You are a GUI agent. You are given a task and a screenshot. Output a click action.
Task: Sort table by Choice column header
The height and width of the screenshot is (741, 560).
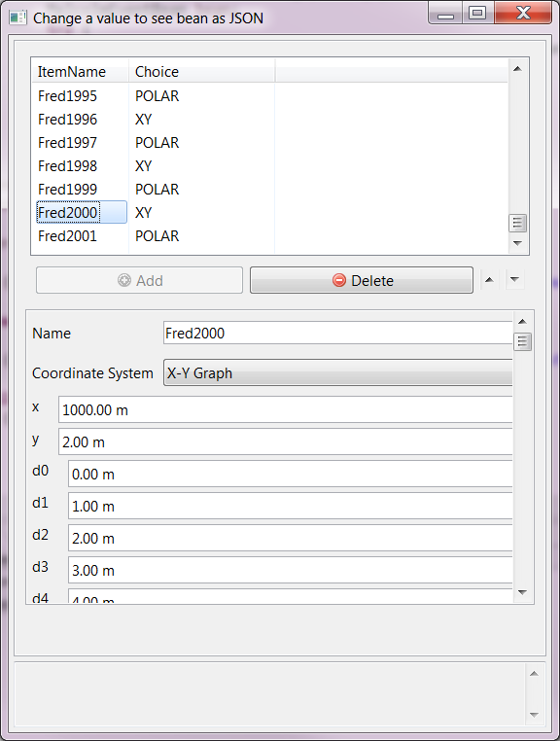point(202,71)
